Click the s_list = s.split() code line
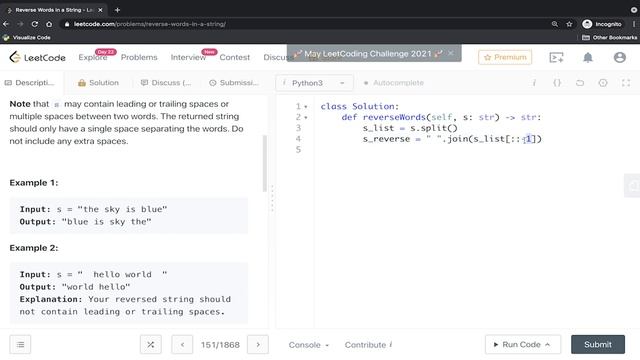The height and width of the screenshot is (360, 640). [410, 128]
